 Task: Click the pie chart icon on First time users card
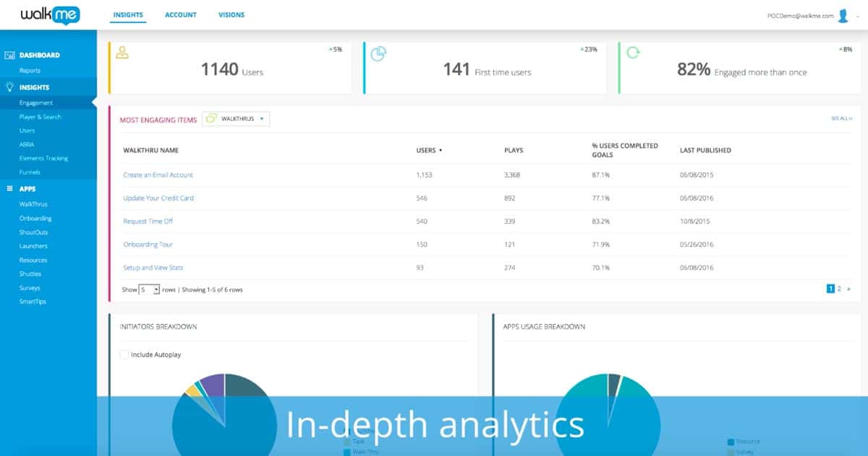378,54
